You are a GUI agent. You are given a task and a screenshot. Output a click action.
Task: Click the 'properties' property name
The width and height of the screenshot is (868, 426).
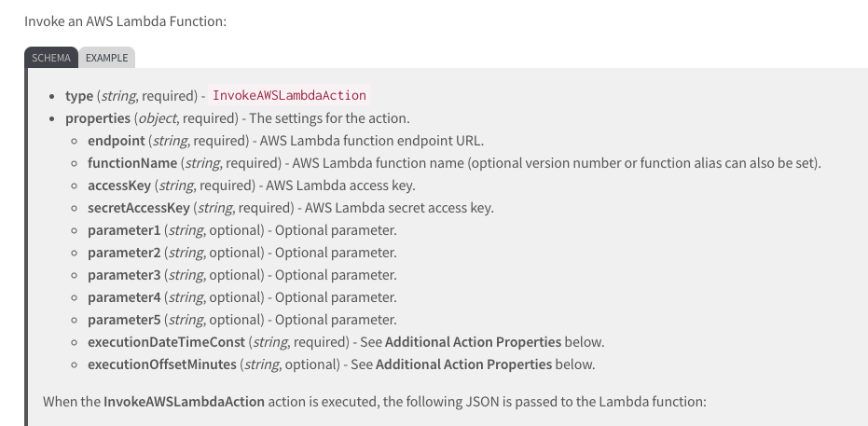(97, 118)
